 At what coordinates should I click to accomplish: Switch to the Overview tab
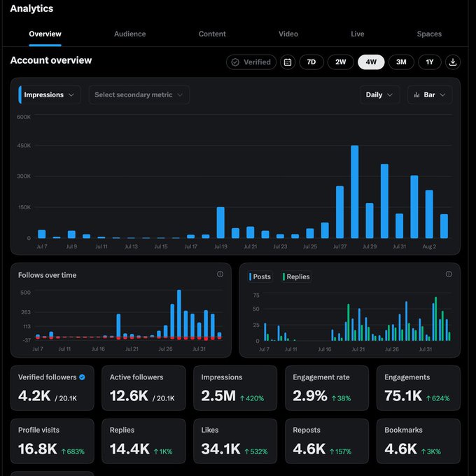point(45,34)
